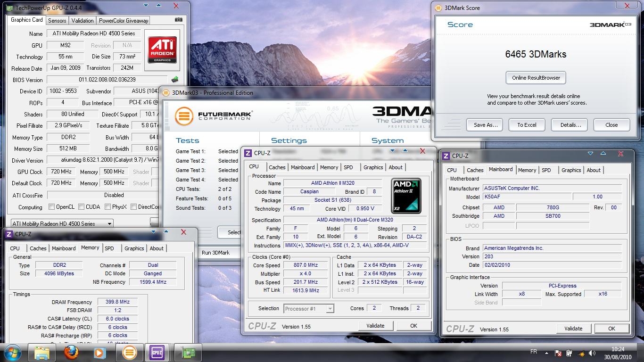Click the GPU Name field in GPU-Z
Screen dimensions: 644x362
[x=94, y=33]
